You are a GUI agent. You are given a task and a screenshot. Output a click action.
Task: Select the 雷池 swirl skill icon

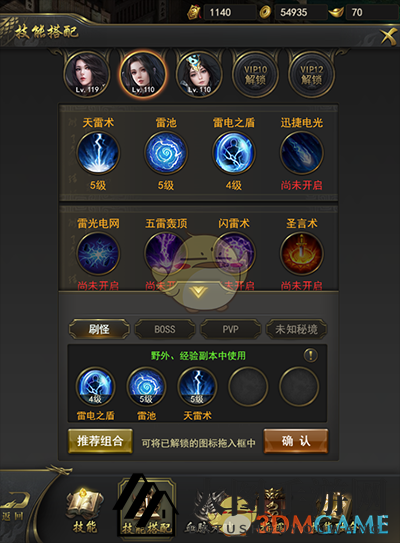click(166, 152)
